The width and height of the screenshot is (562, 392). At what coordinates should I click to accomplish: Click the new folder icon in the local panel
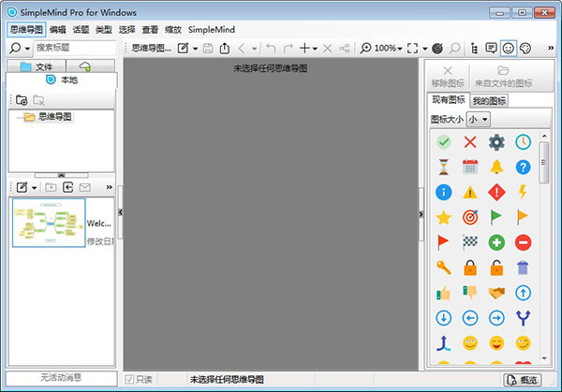tap(22, 99)
